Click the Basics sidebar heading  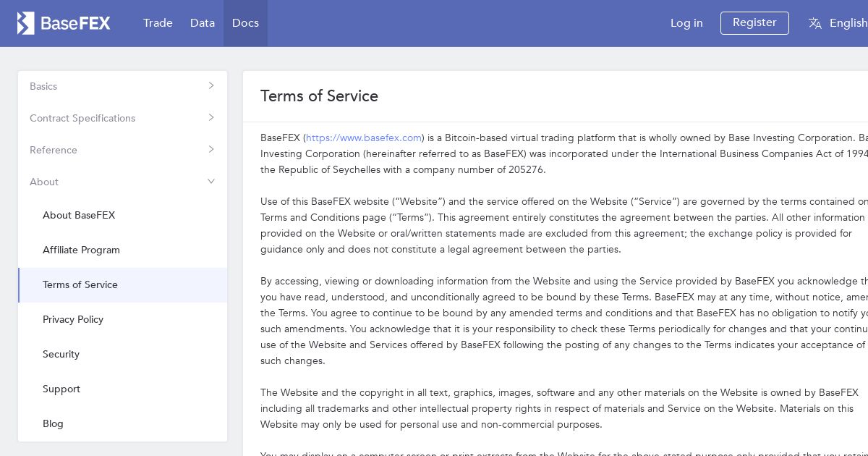point(43,86)
